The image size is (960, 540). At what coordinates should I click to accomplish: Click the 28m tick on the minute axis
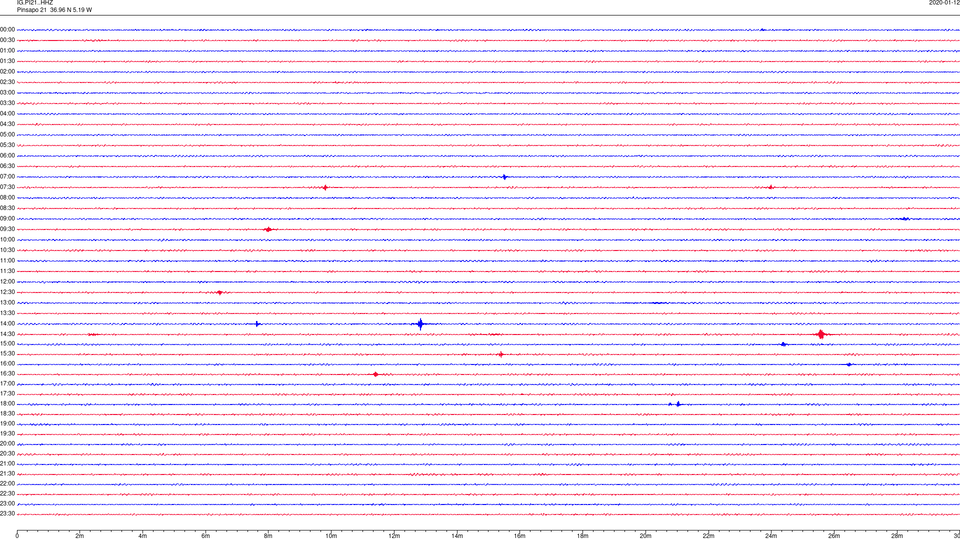click(897, 536)
